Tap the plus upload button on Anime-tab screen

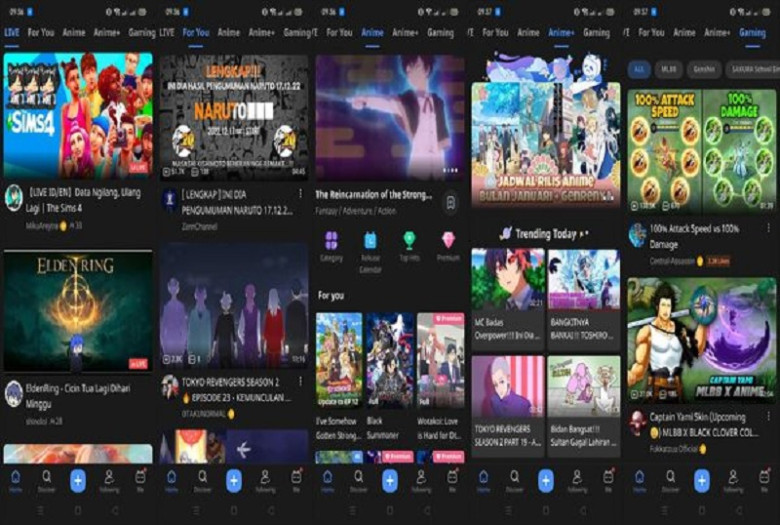click(x=390, y=481)
